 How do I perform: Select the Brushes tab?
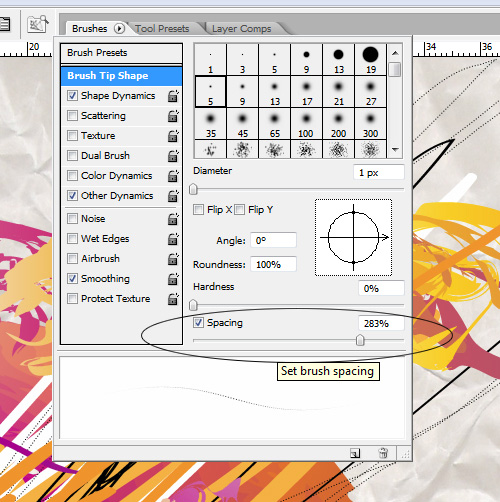[x=90, y=29]
